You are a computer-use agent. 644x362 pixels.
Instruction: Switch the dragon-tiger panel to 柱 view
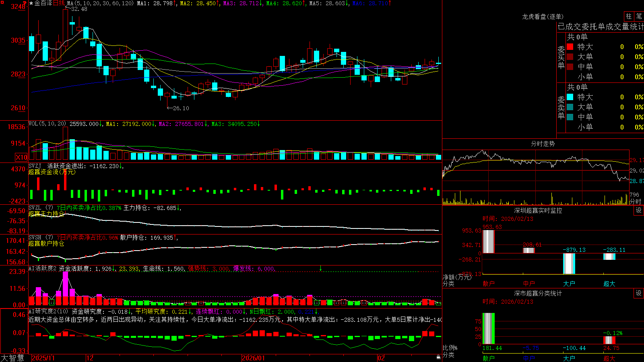coord(629,16)
